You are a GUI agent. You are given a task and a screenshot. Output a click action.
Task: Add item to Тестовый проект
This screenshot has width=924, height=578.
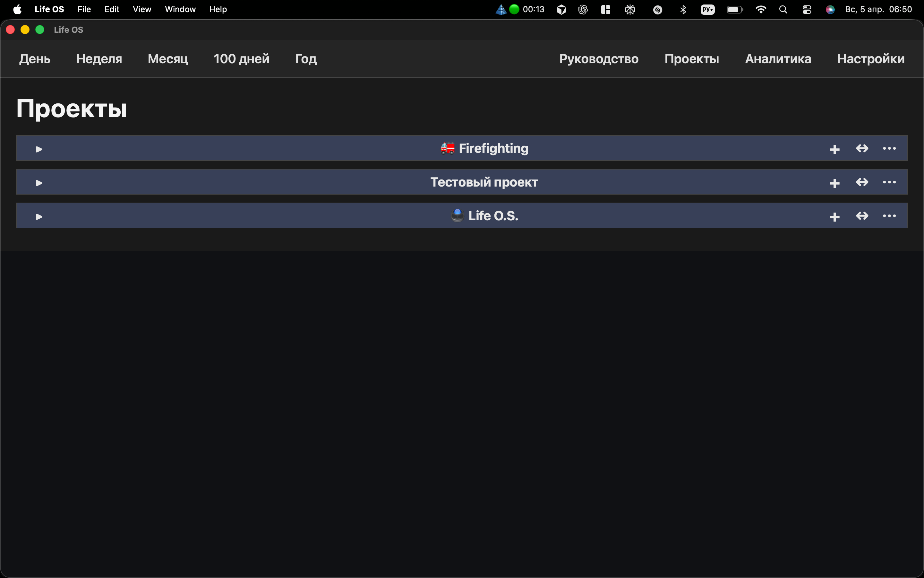tap(835, 183)
